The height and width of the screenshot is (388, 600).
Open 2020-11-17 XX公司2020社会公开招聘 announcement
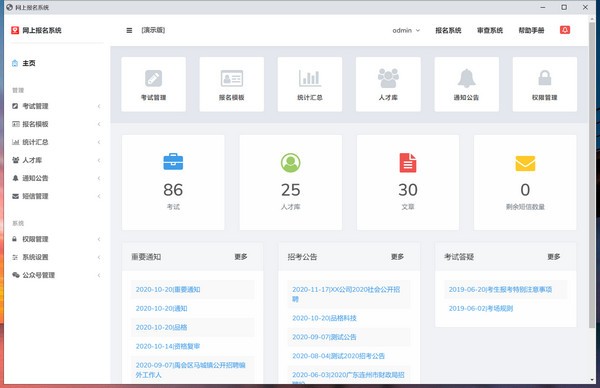coord(346,294)
